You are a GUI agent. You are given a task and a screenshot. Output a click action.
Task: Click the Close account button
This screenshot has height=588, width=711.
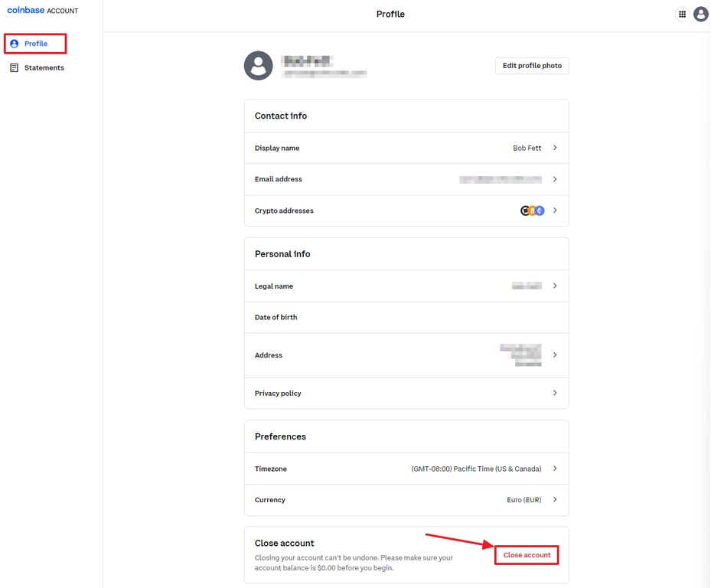527,555
